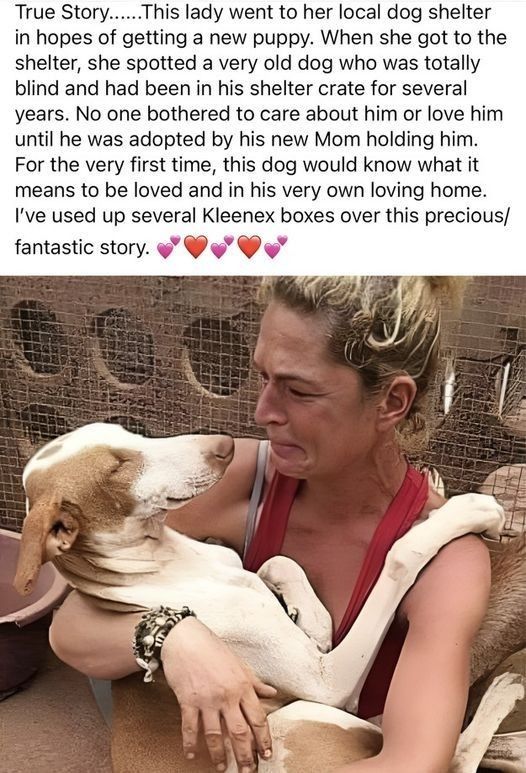Image resolution: width=526 pixels, height=773 pixels.
Task: Click the crying woman's face in the photo
Action: point(316,394)
